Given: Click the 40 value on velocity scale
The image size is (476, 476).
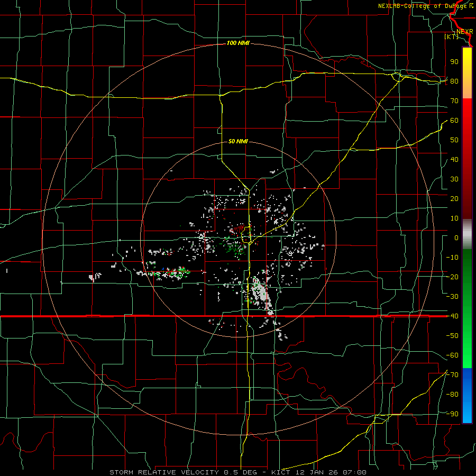Looking at the screenshot, I should coord(454,160).
